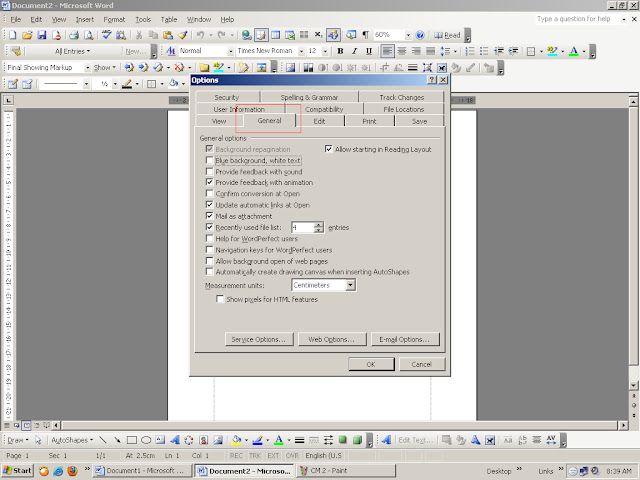This screenshot has height=480, width=640.
Task: Click the Spelling and Grammar icon
Action: (x=107, y=35)
